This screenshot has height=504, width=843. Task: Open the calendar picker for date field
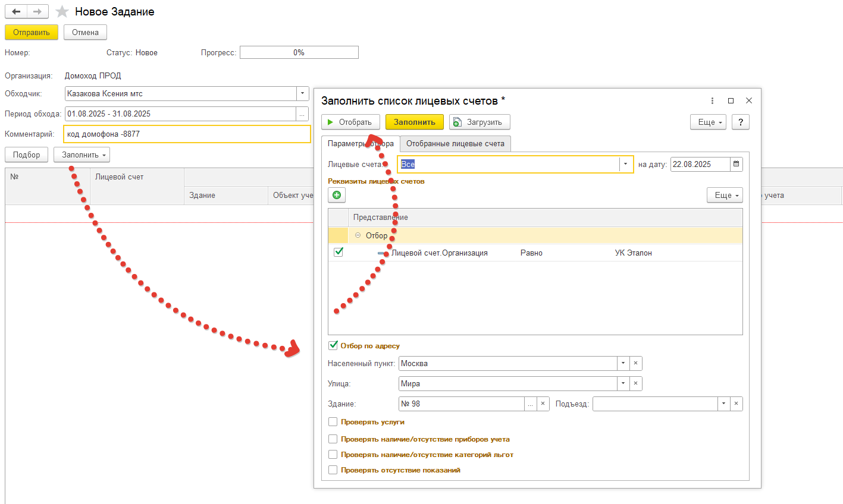(736, 164)
